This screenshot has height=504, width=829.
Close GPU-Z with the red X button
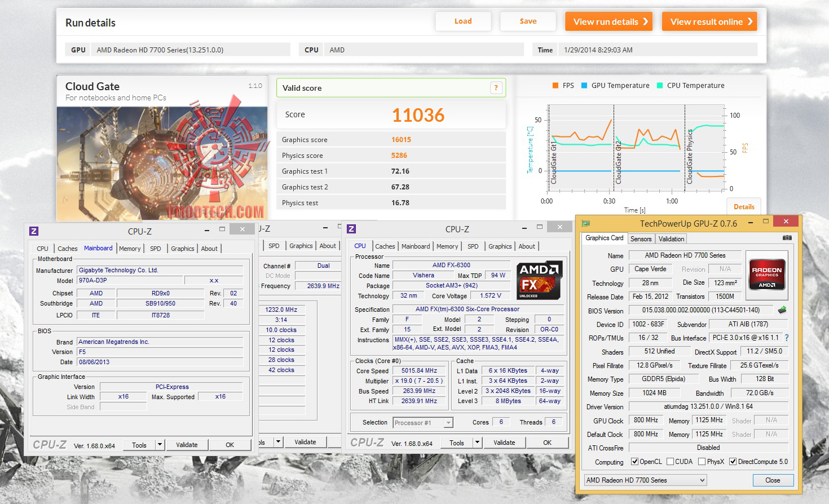click(x=786, y=221)
